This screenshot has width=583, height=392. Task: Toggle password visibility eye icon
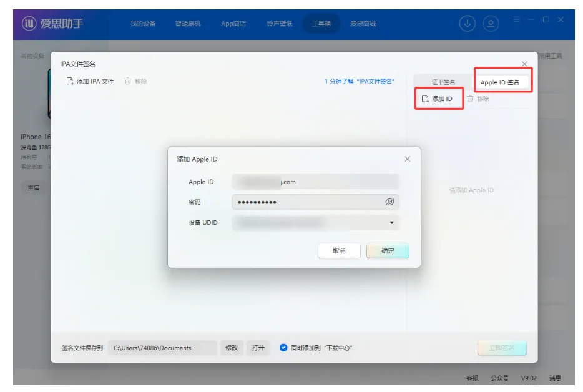point(389,202)
